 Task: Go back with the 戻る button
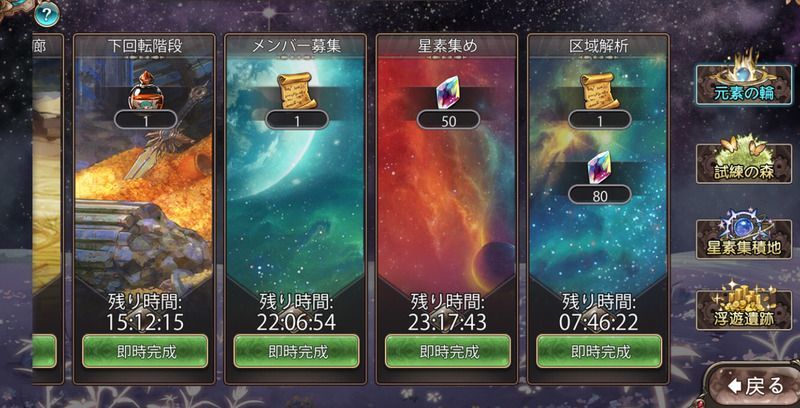[755, 386]
